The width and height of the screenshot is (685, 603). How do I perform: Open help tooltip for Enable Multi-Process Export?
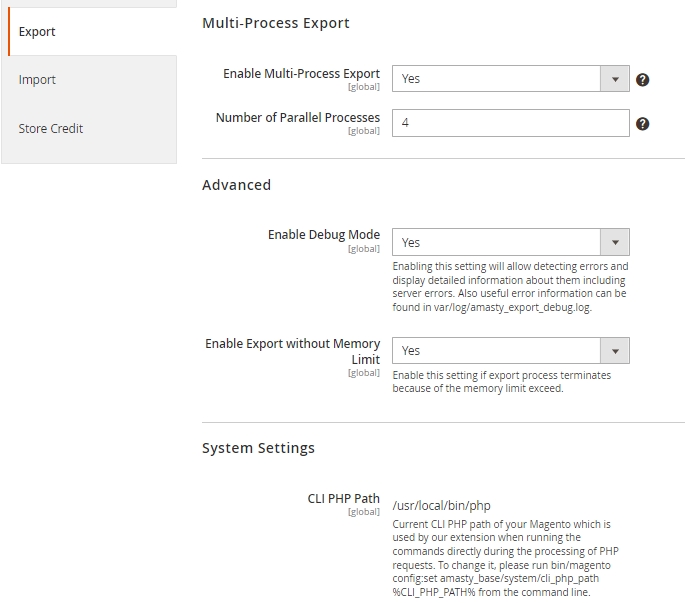pyautogui.click(x=642, y=80)
